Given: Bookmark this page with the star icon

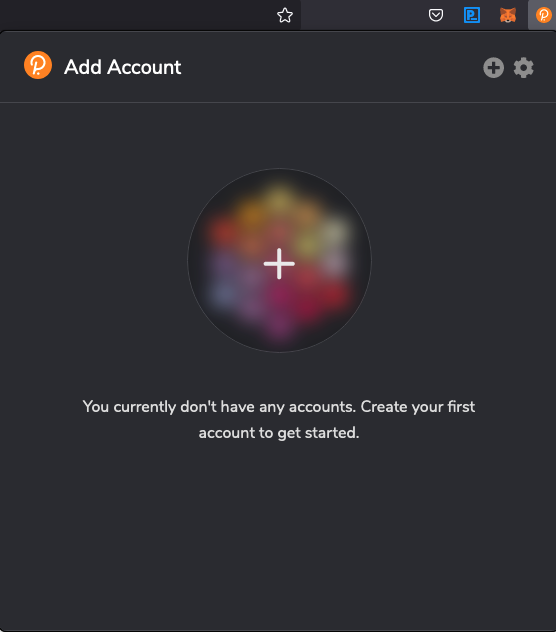Looking at the screenshot, I should (x=285, y=15).
